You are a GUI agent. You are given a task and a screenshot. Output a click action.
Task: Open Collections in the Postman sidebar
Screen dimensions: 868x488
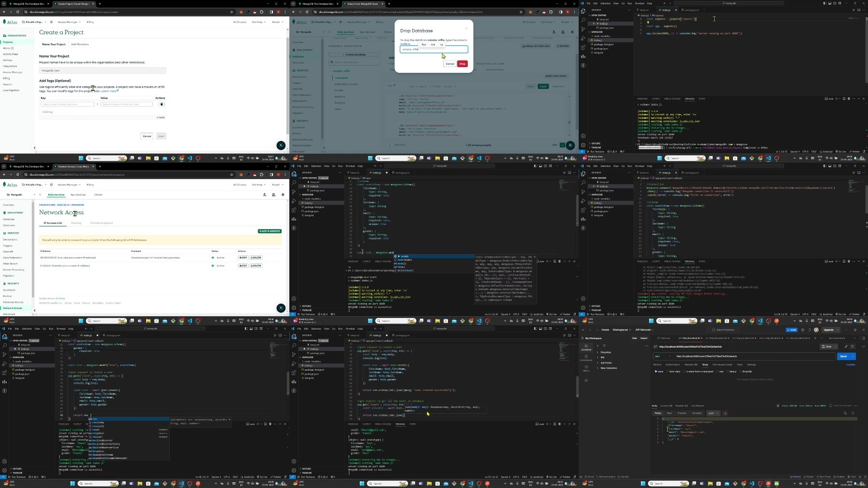pyautogui.click(x=586, y=347)
